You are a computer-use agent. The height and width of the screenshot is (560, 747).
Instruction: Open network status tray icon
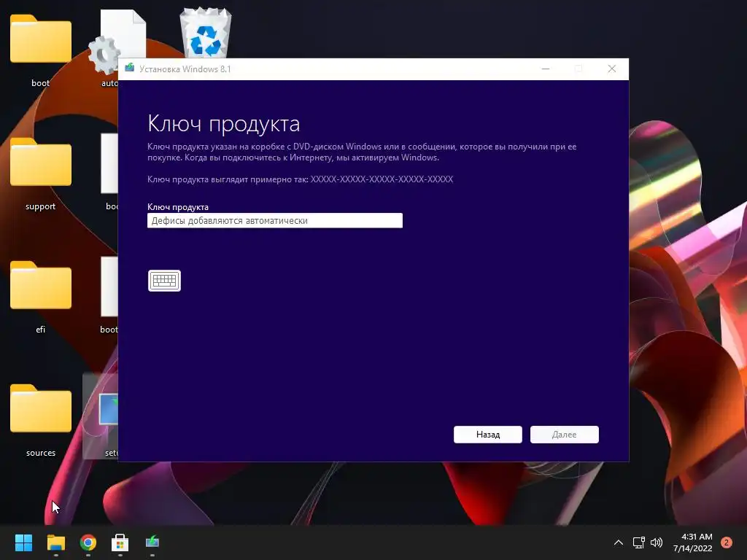[639, 542]
